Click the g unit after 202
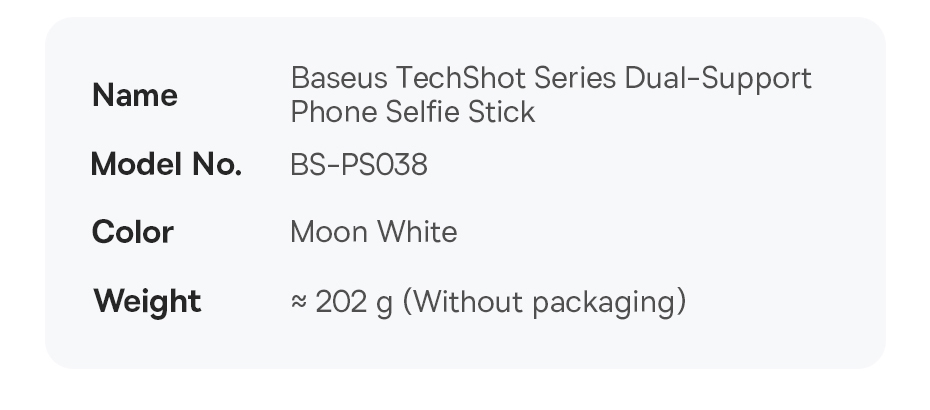Viewport: 930px width, 410px height. point(384,303)
